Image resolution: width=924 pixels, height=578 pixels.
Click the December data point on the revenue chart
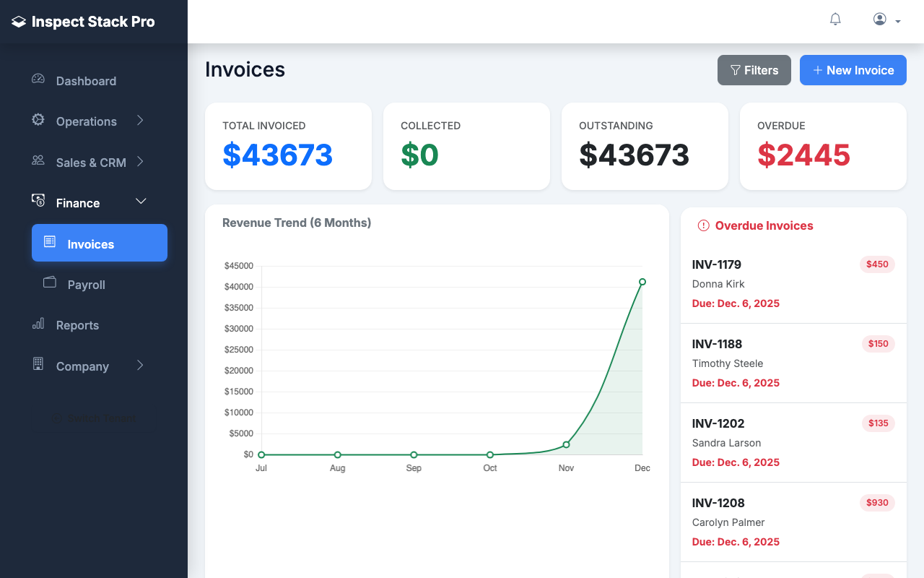(x=642, y=282)
